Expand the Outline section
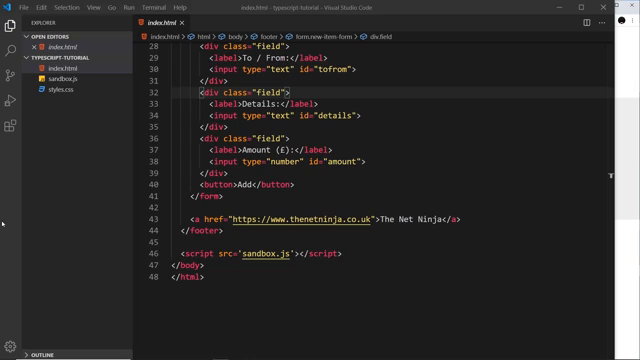This screenshot has width=640, height=360. click(x=27, y=355)
